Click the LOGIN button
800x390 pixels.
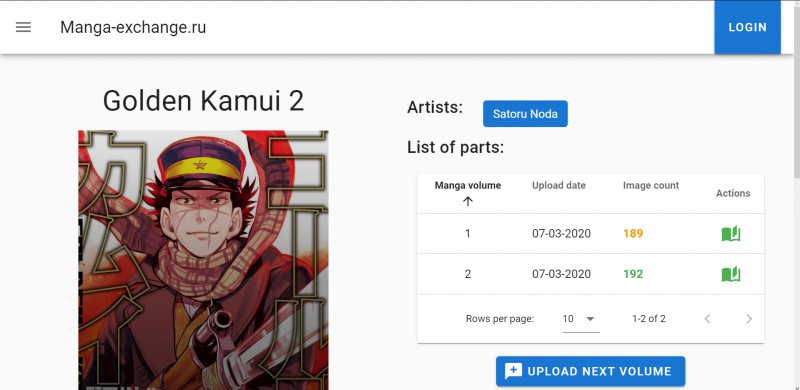[747, 28]
